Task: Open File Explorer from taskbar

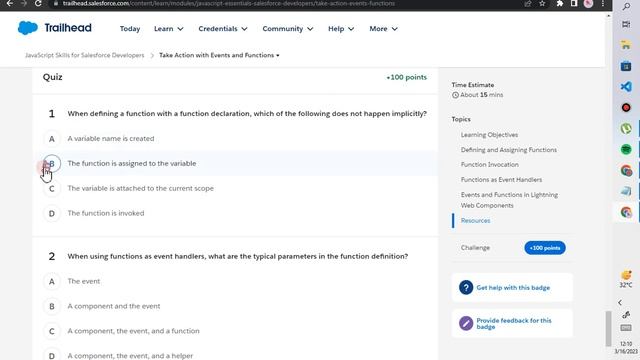Action: coord(626,45)
